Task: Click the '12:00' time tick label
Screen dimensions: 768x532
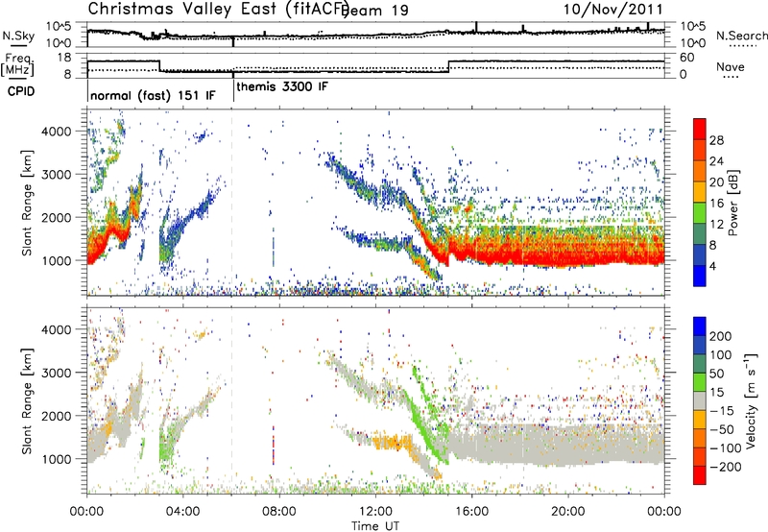Action: coord(375,512)
